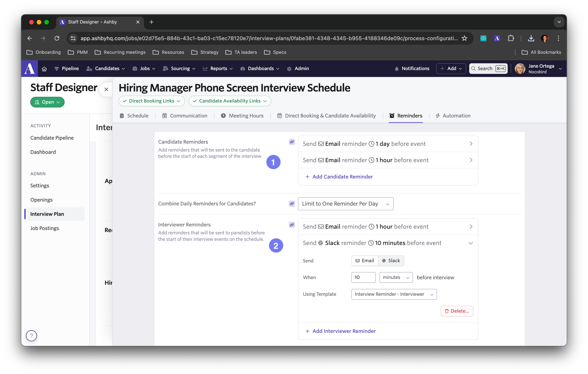Click the Interview Plan sidebar link
Screen dimensions: 588x374
[x=48, y=214]
